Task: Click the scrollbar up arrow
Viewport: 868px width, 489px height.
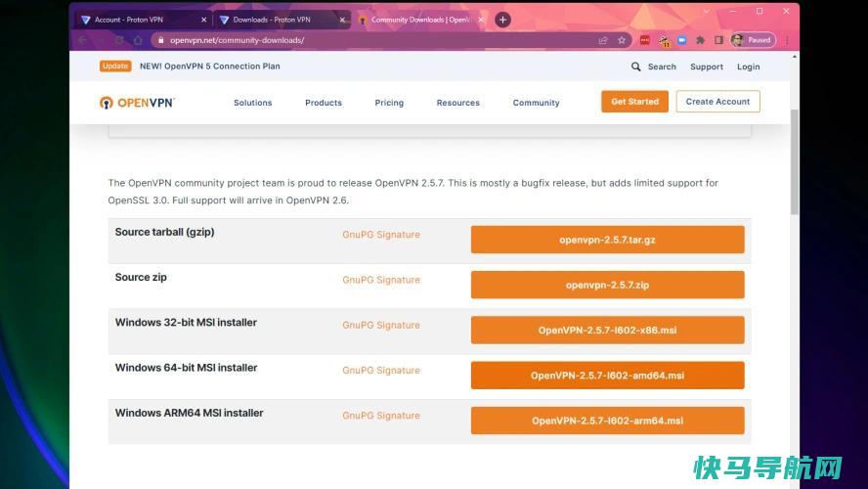Action: coord(795,57)
